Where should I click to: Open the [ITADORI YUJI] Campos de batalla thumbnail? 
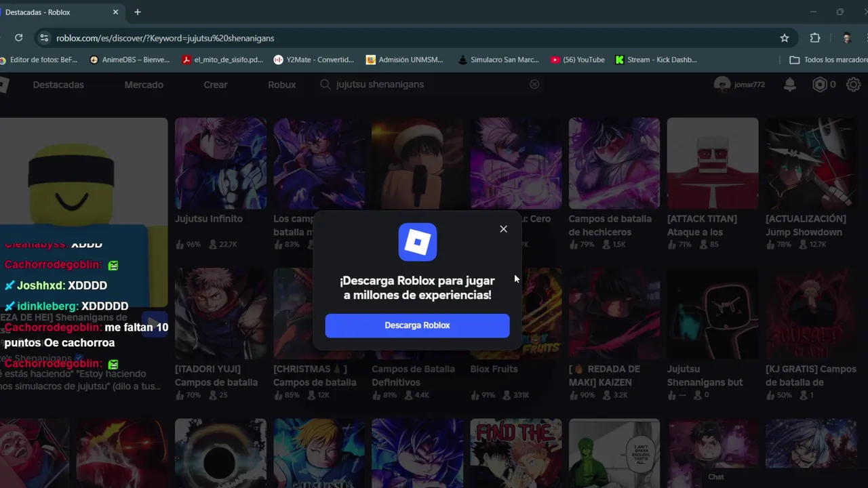220,314
